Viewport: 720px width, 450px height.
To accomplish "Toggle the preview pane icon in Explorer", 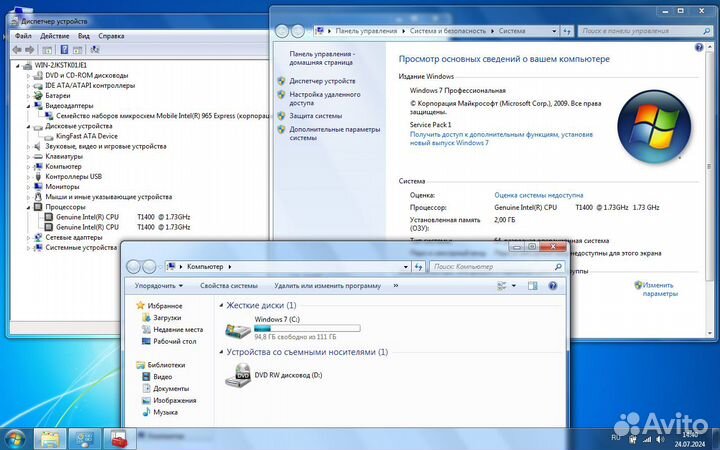I will point(532,286).
